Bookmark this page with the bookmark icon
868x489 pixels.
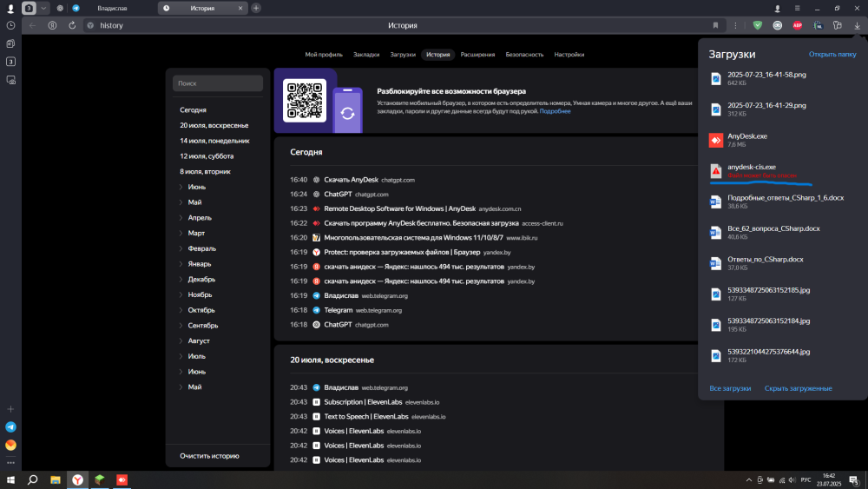click(715, 25)
